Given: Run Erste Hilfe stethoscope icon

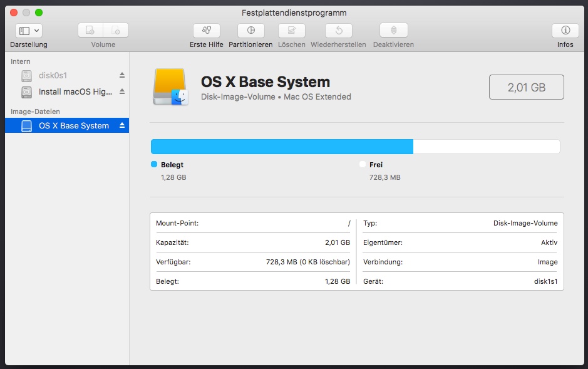Looking at the screenshot, I should pyautogui.click(x=207, y=30).
